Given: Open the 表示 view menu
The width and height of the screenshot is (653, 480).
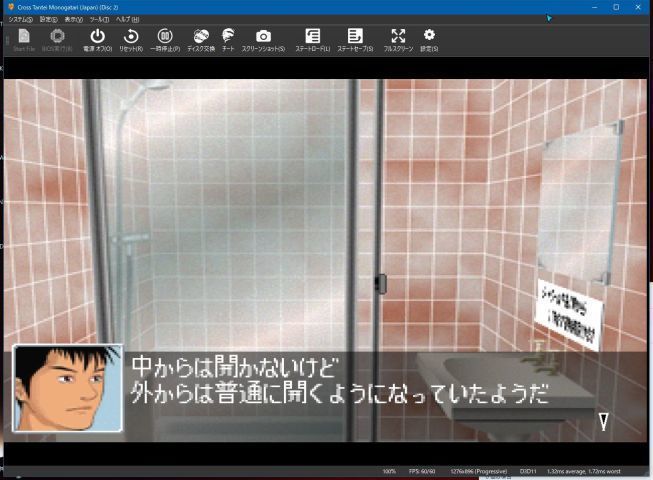Looking at the screenshot, I should tap(73, 20).
